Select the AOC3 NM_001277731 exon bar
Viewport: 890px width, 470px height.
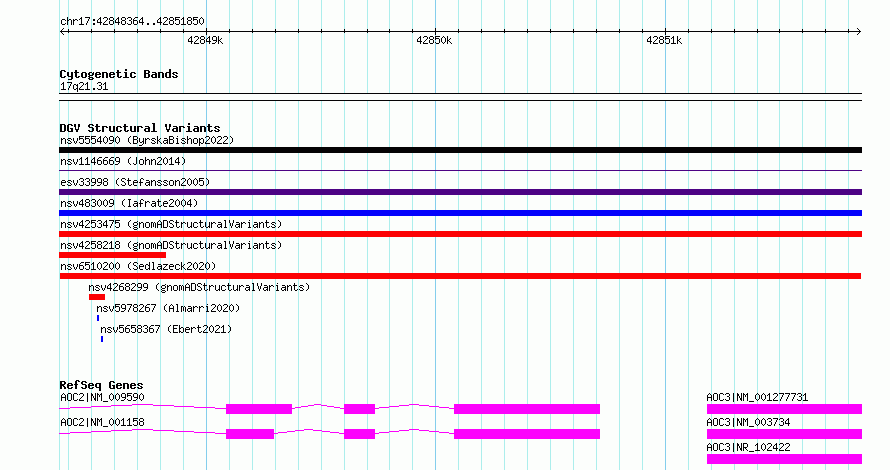click(784, 409)
